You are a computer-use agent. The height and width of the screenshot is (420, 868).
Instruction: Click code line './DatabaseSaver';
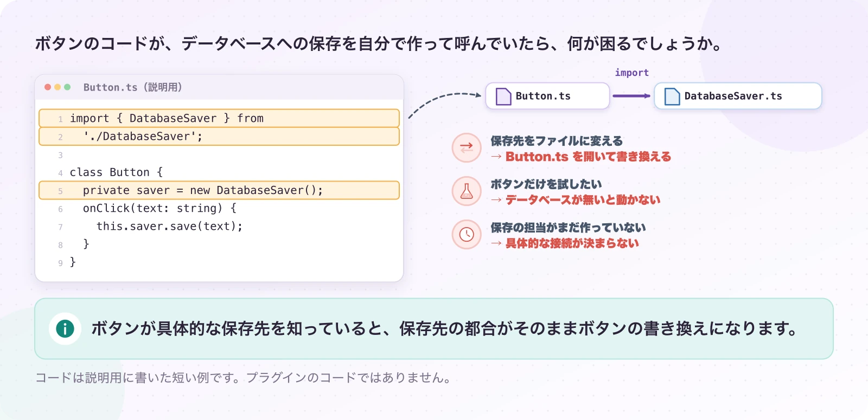point(219,136)
